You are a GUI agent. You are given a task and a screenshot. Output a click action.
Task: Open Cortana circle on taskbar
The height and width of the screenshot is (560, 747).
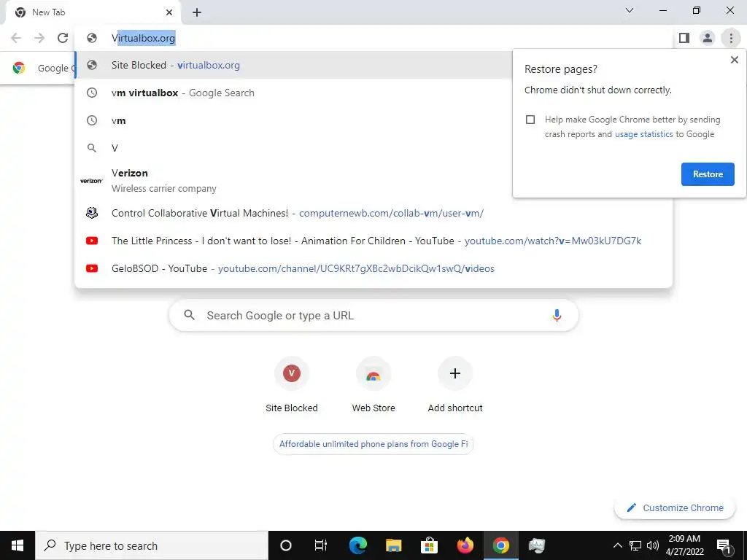click(x=286, y=545)
